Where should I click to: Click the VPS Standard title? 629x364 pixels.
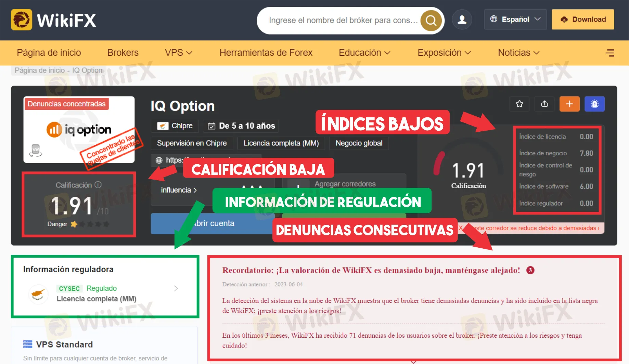coord(64,344)
